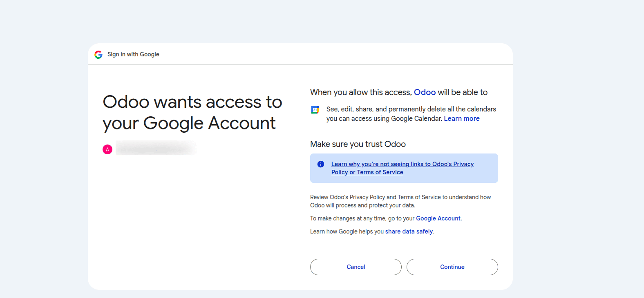Screen dimensions: 644x298
Task: Click the Sign in with Google text
Action: (x=133, y=54)
